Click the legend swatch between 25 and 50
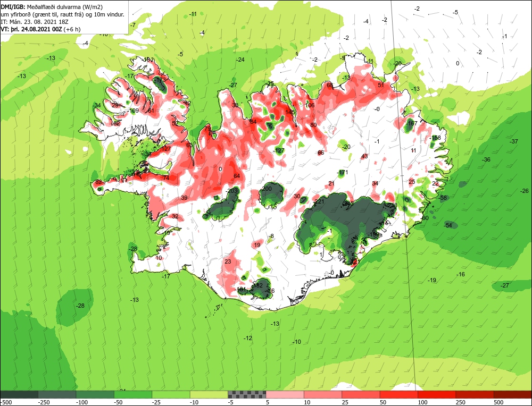532x406 pixels. (x=361, y=394)
